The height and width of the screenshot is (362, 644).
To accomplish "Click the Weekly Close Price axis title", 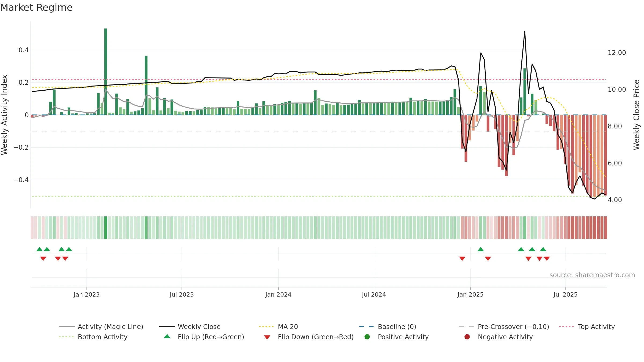I will coord(636,115).
